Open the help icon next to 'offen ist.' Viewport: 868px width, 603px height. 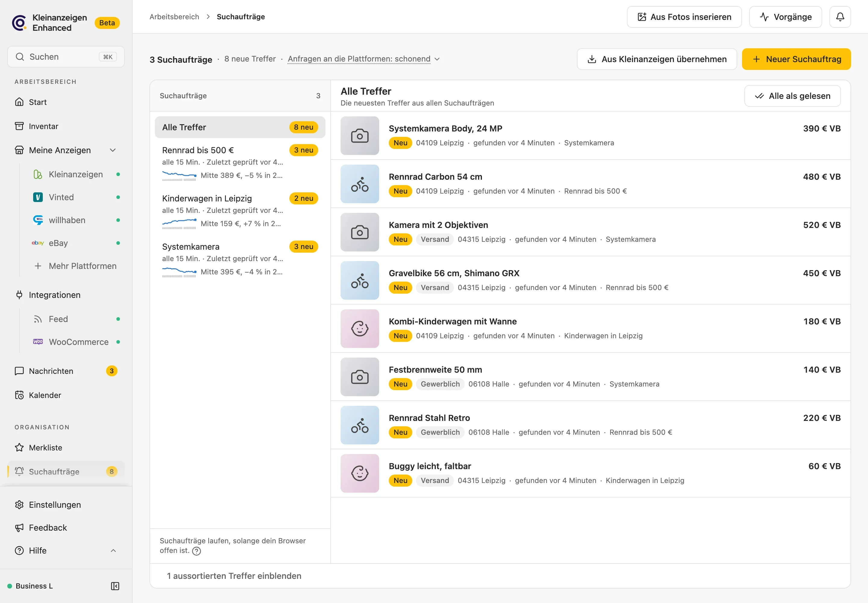[197, 551]
